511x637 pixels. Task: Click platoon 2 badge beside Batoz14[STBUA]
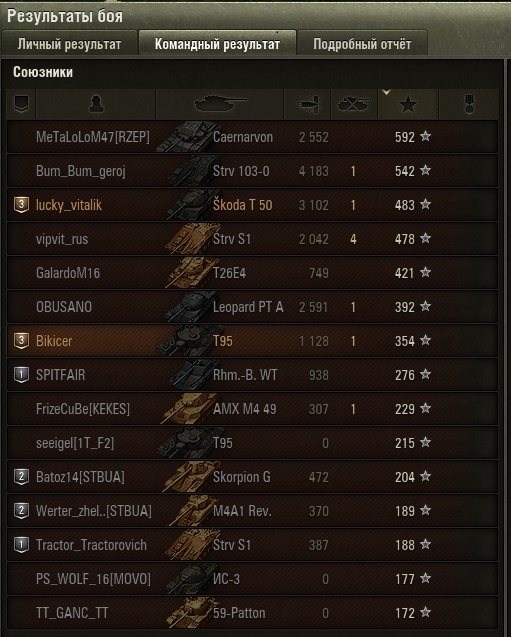(x=21, y=477)
